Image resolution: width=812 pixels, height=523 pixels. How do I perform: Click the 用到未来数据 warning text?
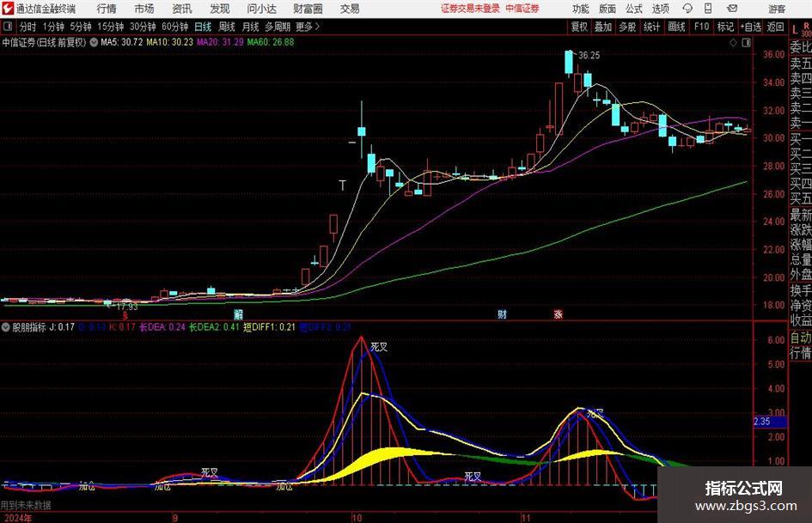[26, 505]
